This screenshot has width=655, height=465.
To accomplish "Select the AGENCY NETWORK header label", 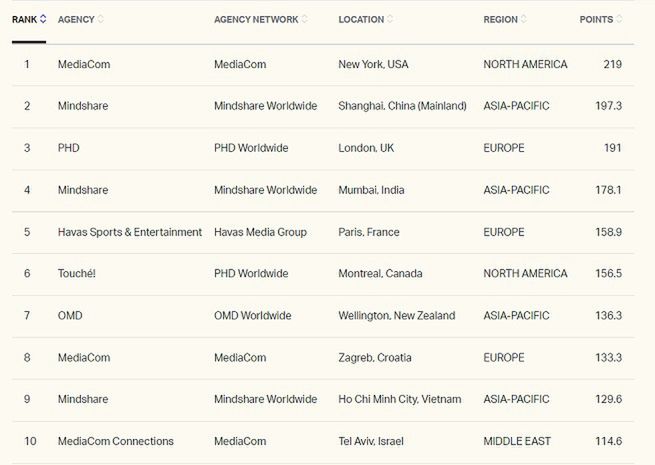I will [255, 19].
